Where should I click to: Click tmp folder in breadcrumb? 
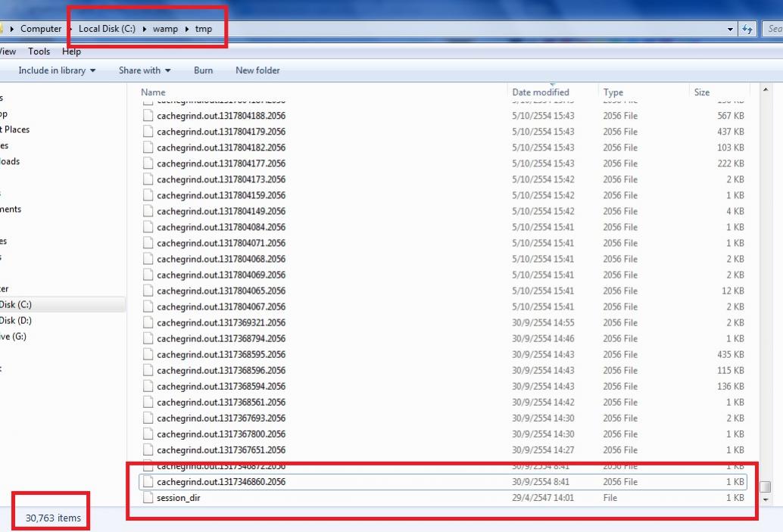203,29
